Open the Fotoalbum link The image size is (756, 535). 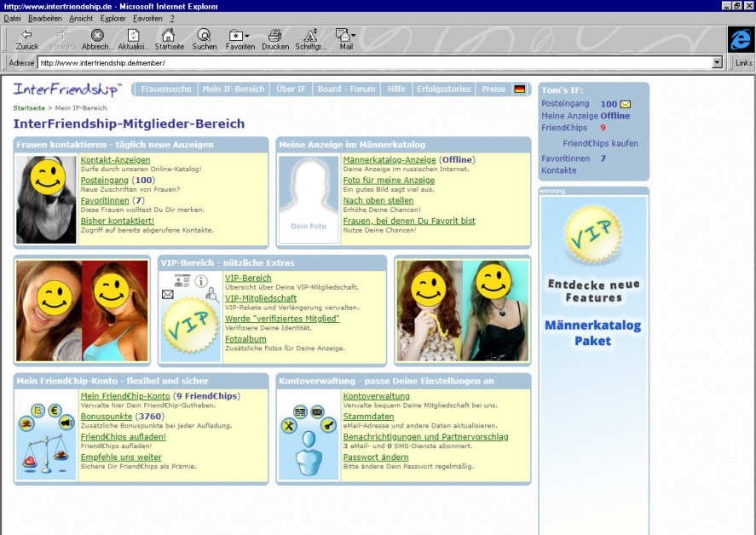click(245, 338)
